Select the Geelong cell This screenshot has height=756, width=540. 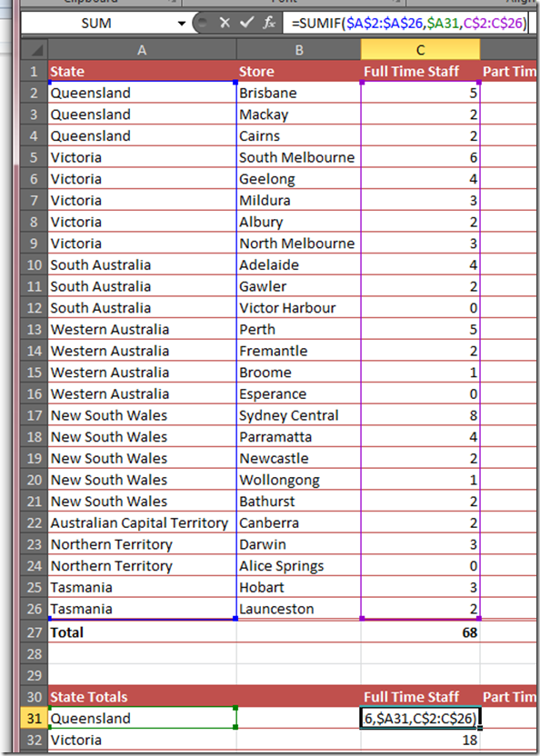[x=299, y=179]
